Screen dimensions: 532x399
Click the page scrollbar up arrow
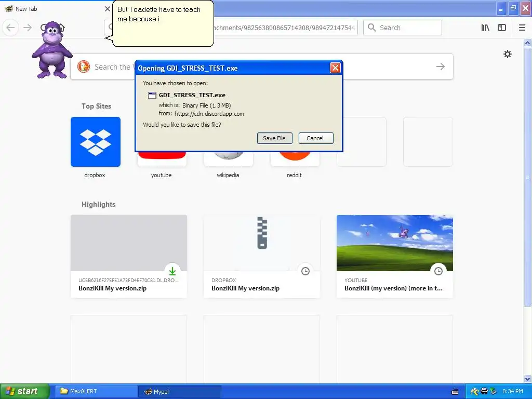[x=527, y=43]
